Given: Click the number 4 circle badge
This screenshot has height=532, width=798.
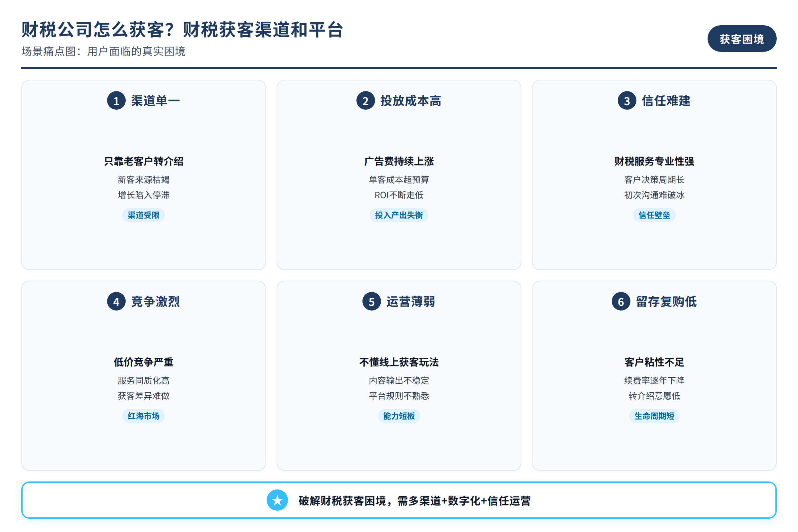Looking at the screenshot, I should click(x=116, y=302).
